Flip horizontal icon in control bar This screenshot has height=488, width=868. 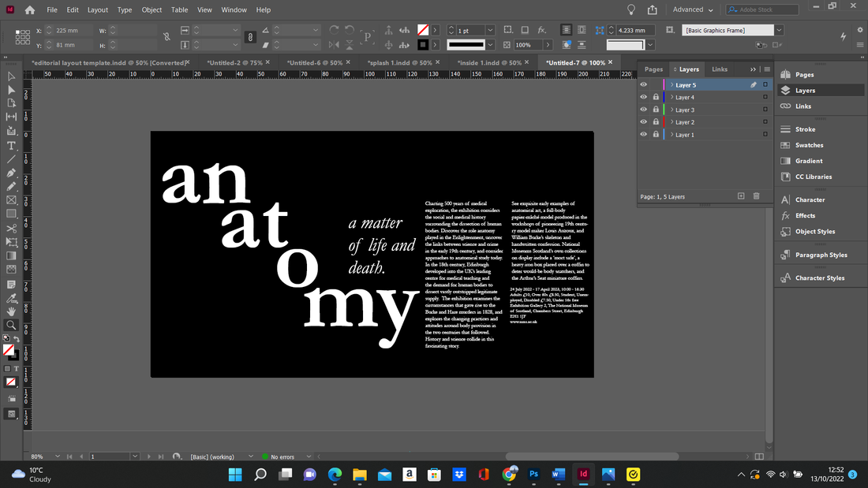(x=334, y=45)
